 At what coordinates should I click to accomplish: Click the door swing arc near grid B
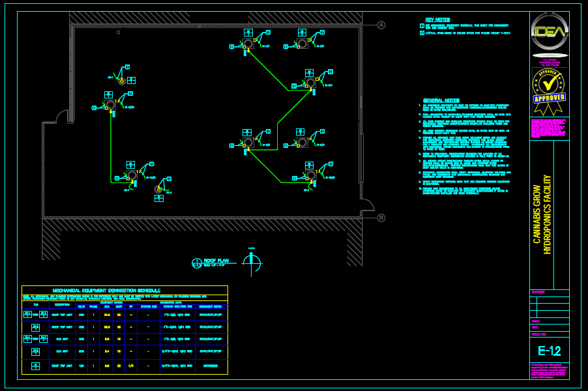tap(368, 205)
